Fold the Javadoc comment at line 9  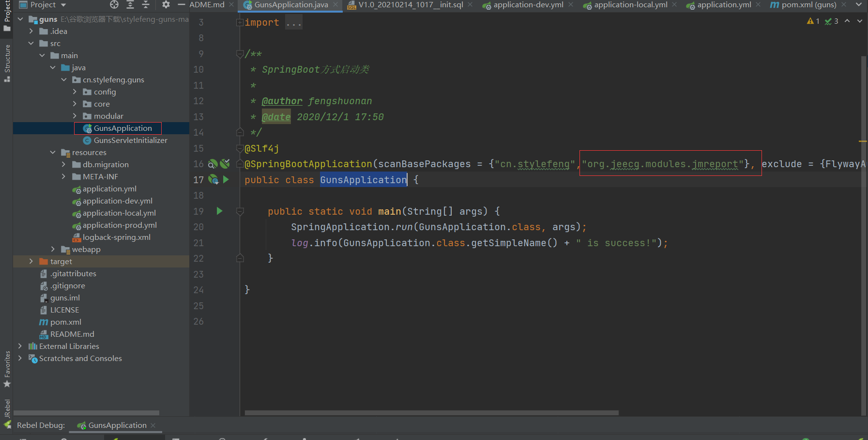pyautogui.click(x=240, y=54)
